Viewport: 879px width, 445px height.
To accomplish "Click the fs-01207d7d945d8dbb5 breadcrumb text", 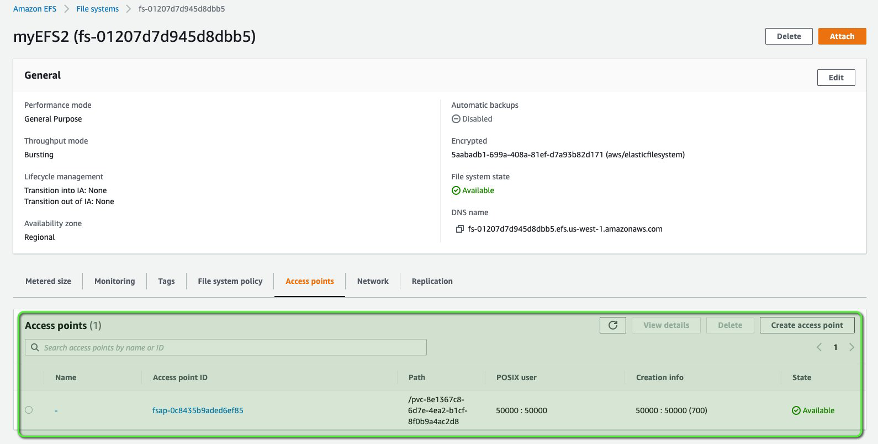I will 182,9.
